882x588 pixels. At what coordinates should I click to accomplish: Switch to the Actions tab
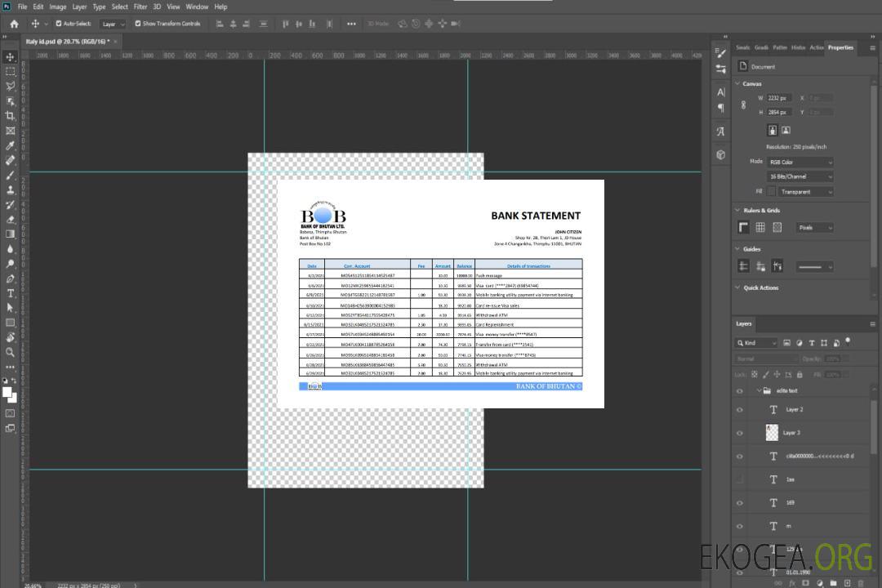tap(817, 47)
